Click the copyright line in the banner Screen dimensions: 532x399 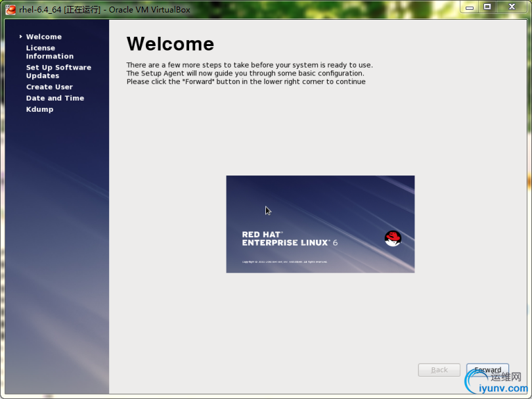pyautogui.click(x=284, y=262)
